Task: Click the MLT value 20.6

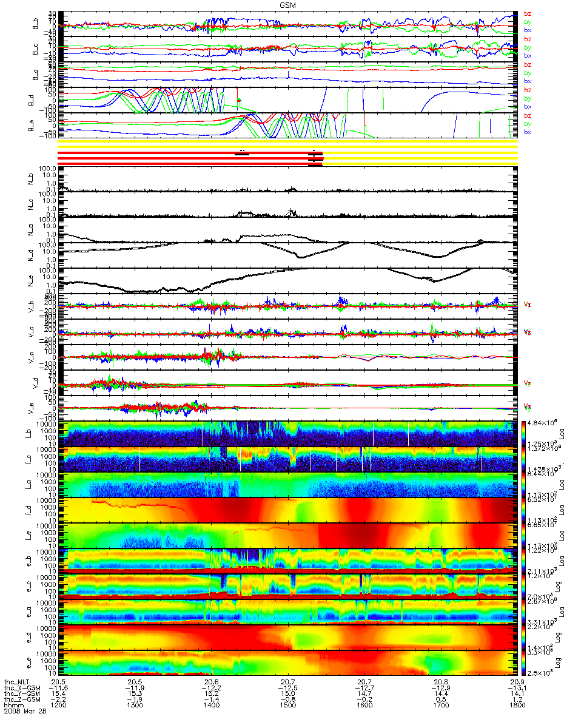Action: (211, 683)
